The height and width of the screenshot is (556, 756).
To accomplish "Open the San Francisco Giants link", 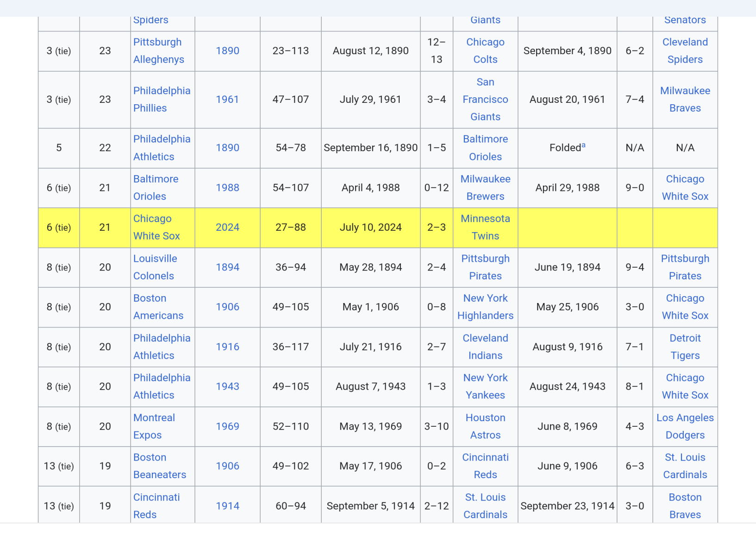I will pyautogui.click(x=485, y=100).
